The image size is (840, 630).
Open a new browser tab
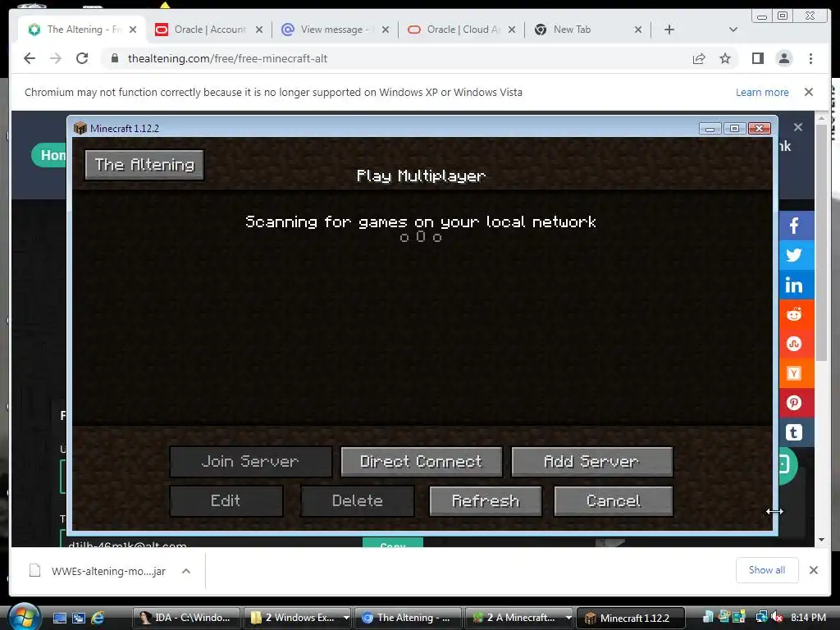669,30
